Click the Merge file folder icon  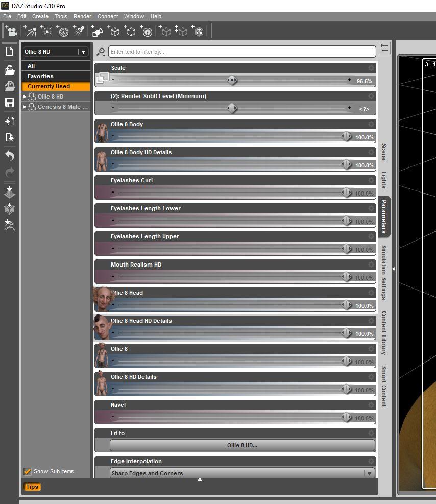pyautogui.click(x=9, y=86)
